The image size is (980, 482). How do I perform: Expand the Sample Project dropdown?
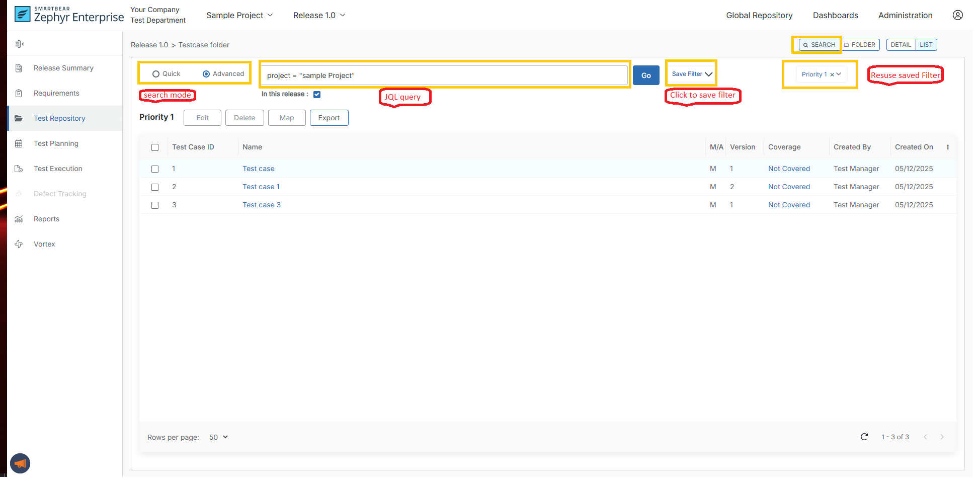tap(239, 16)
